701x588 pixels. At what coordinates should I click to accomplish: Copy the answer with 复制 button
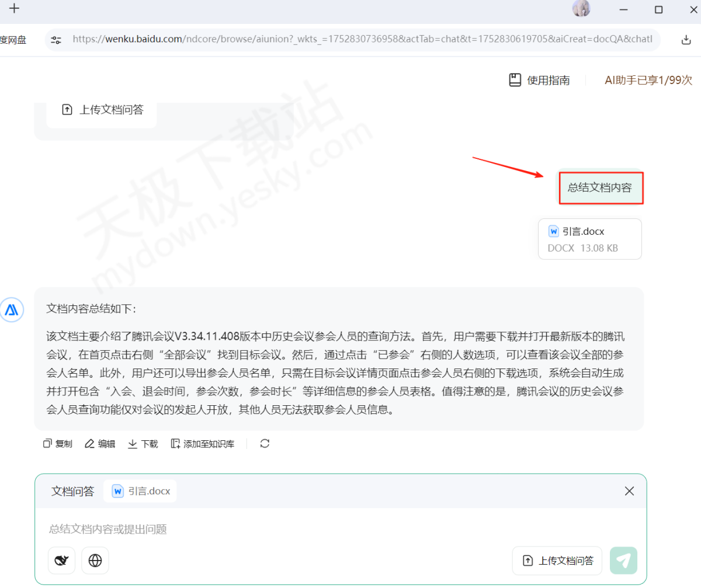pyautogui.click(x=58, y=444)
